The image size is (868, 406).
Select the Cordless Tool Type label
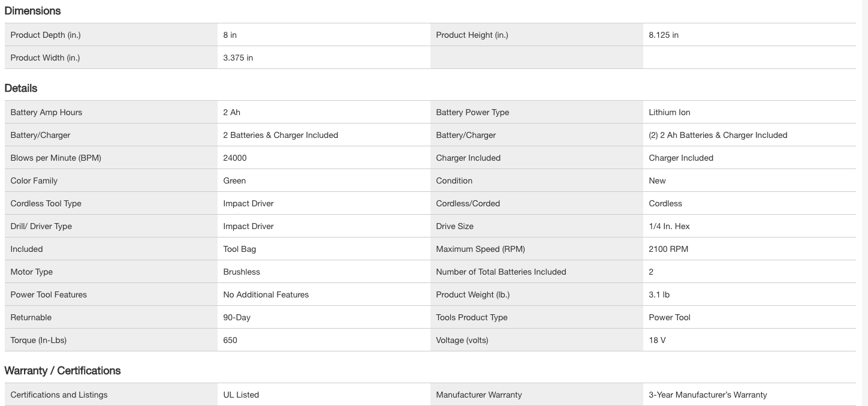(x=46, y=203)
